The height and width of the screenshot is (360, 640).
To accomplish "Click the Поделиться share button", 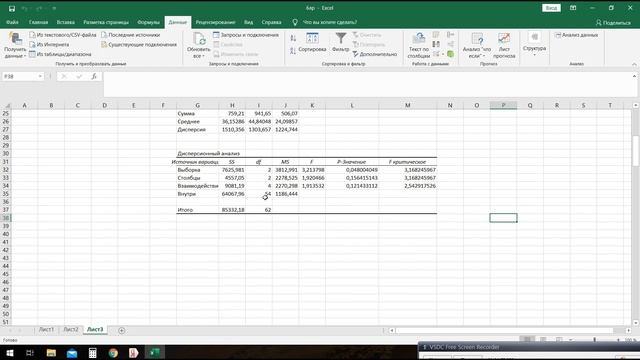I will (x=613, y=23).
